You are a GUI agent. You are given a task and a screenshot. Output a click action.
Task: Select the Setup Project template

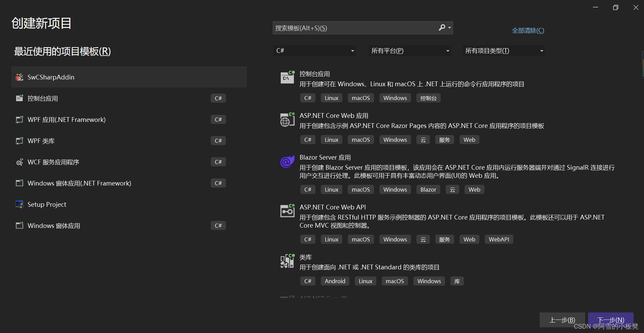pyautogui.click(x=129, y=204)
